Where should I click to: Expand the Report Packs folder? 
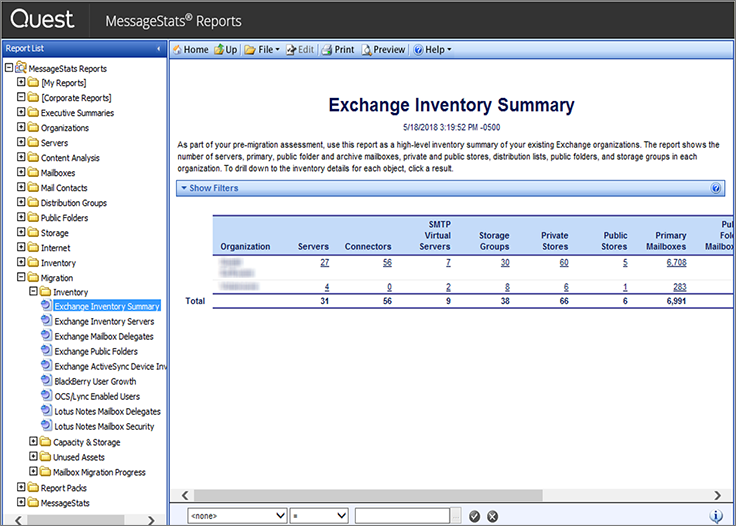tap(21, 487)
